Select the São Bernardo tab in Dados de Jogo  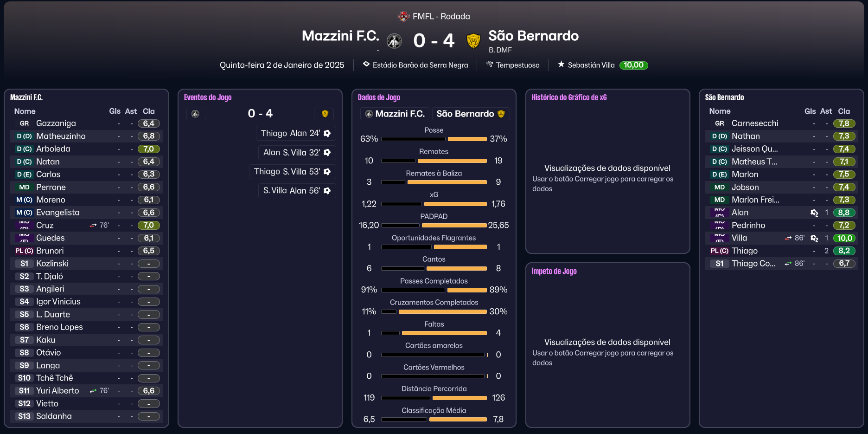(470, 114)
